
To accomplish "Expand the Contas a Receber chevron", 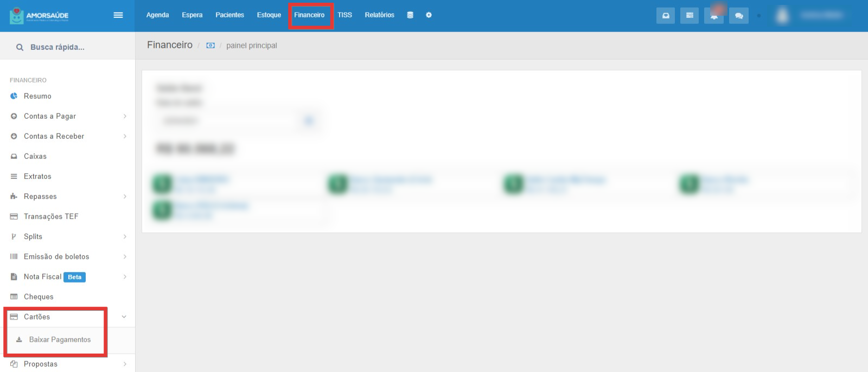I will coord(125,136).
